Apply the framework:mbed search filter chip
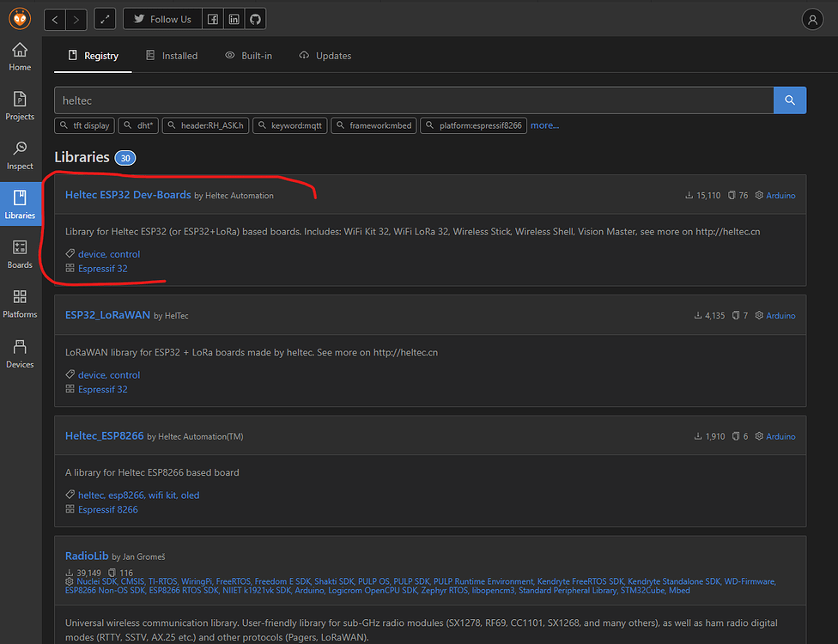This screenshot has height=644, width=838. tap(373, 125)
